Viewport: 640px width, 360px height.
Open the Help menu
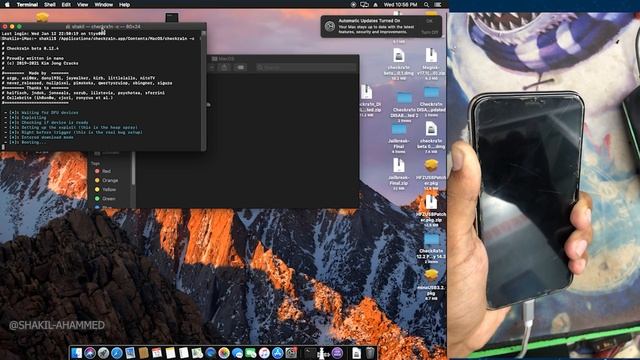124,4
